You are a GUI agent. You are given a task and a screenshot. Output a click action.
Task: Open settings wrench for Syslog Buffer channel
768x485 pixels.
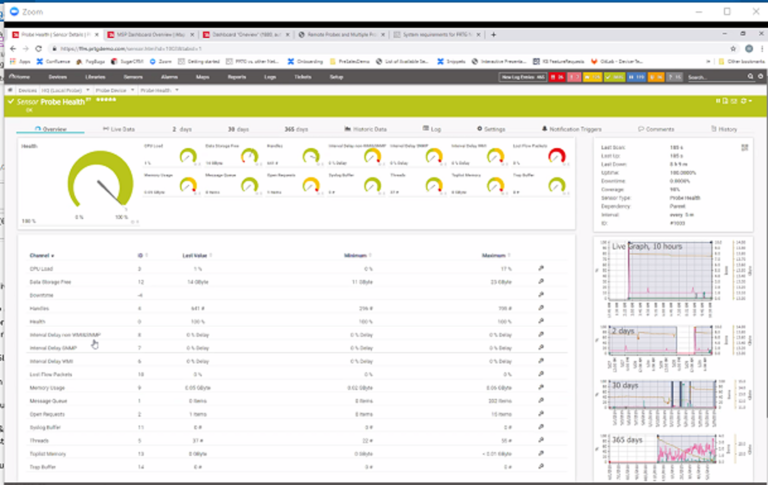[x=541, y=427]
